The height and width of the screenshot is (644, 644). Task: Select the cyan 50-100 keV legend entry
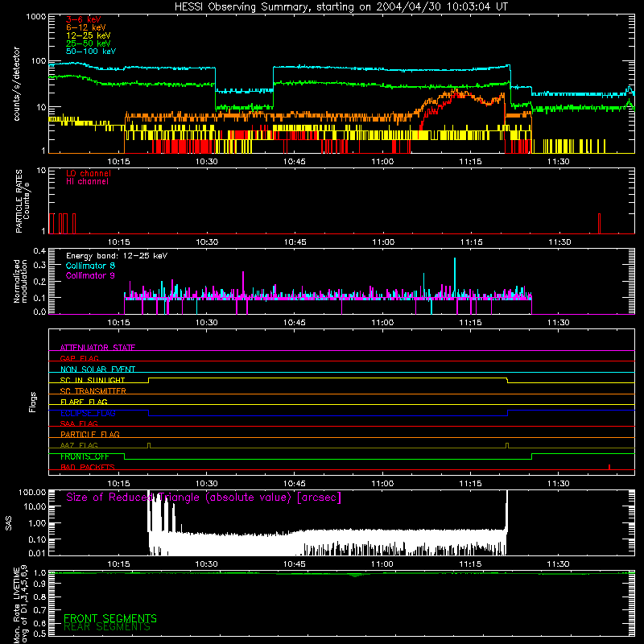tap(91, 52)
